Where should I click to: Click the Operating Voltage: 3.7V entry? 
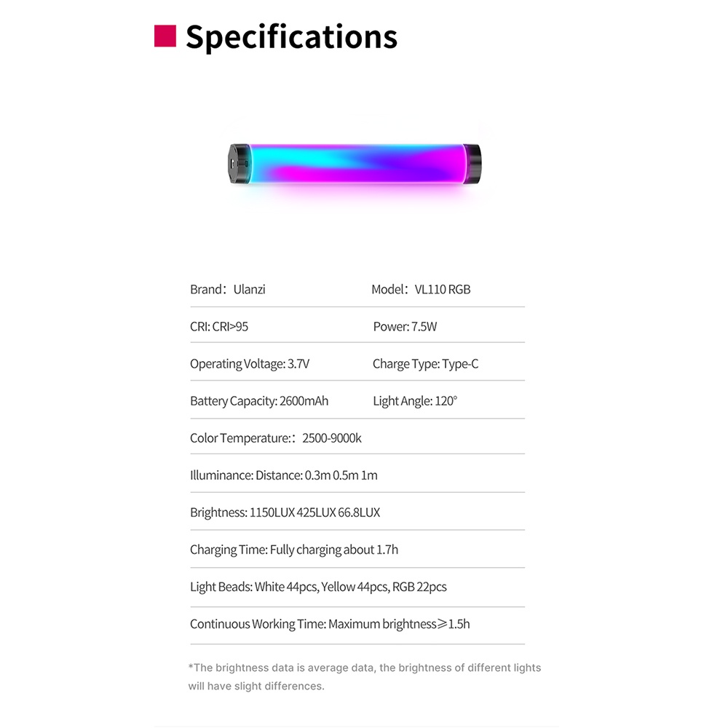tap(249, 363)
